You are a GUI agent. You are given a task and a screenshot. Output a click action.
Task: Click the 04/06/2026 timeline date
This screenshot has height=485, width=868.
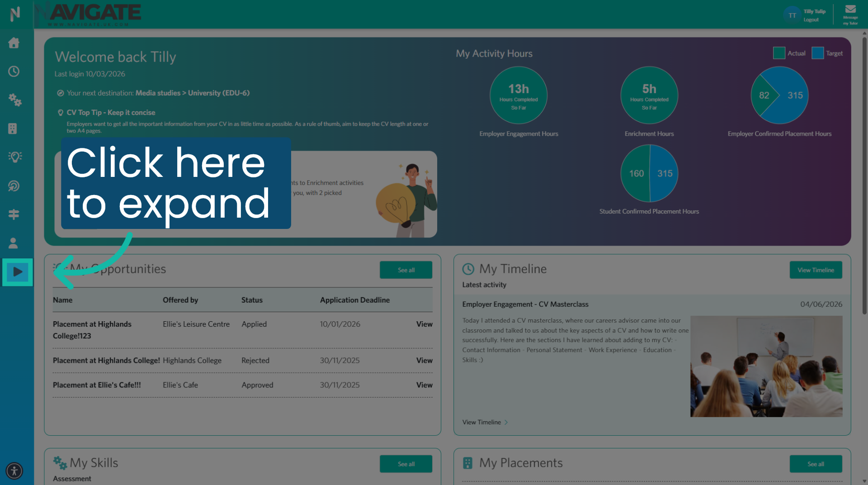click(821, 304)
